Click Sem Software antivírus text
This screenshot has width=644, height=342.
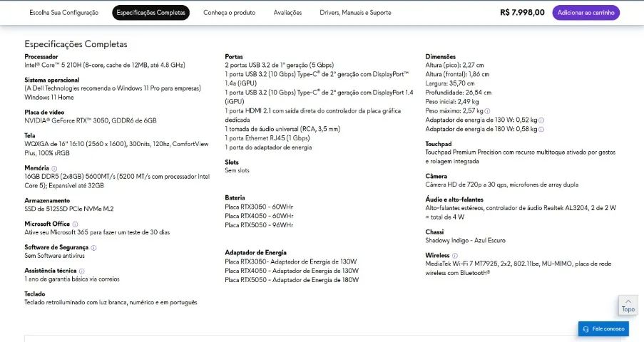click(x=55, y=255)
